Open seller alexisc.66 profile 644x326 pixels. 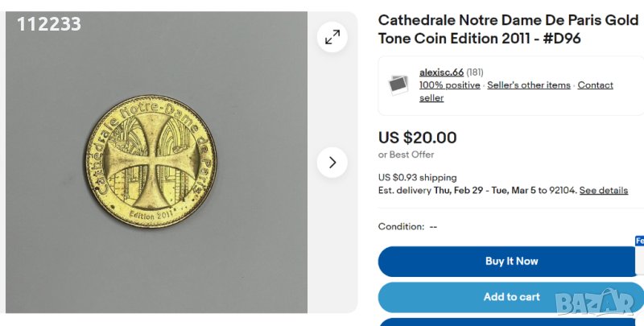(441, 72)
